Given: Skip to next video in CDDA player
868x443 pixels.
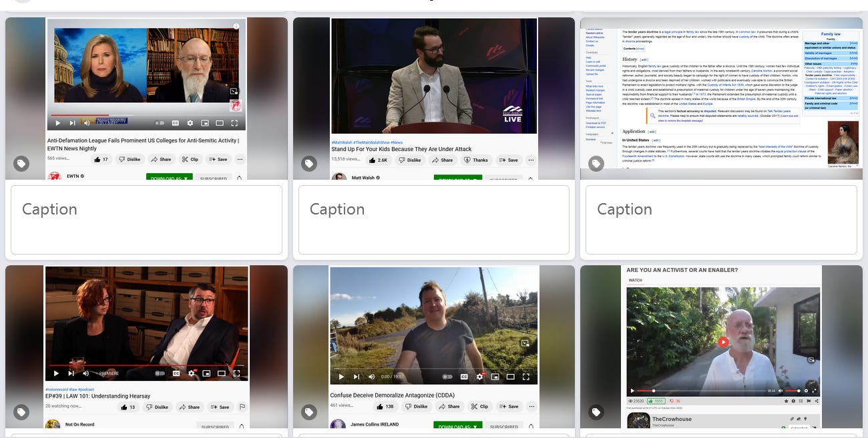Looking at the screenshot, I should (x=357, y=376).
